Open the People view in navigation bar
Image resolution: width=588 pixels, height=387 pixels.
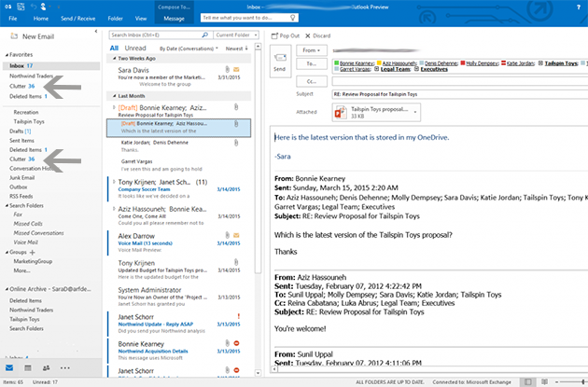point(47,370)
